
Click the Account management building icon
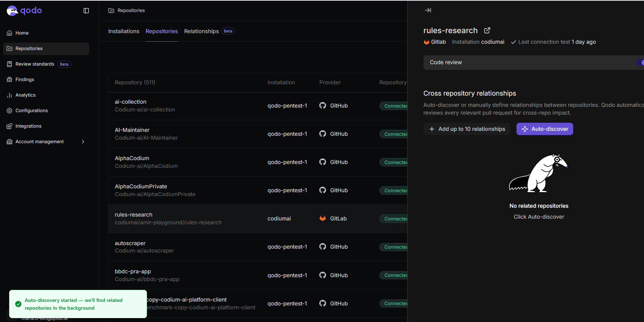pyautogui.click(x=10, y=141)
